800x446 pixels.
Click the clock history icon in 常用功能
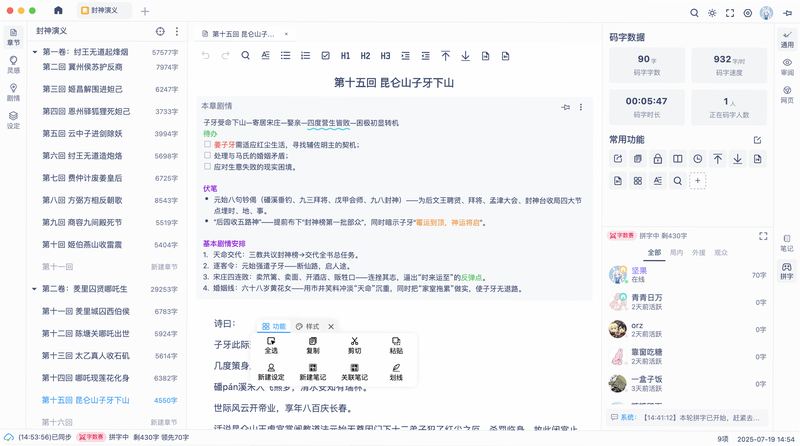coord(697,159)
